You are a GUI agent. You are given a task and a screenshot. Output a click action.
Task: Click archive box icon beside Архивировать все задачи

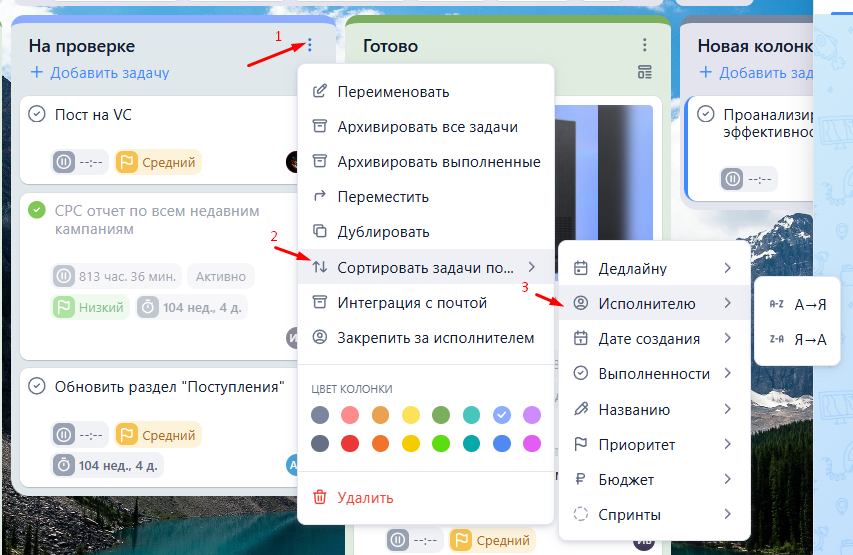[x=320, y=126]
